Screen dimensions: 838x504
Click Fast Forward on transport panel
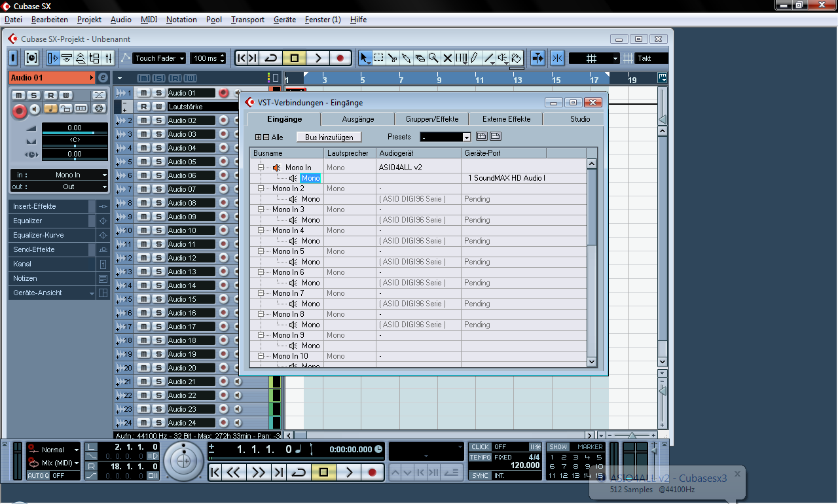tap(259, 472)
